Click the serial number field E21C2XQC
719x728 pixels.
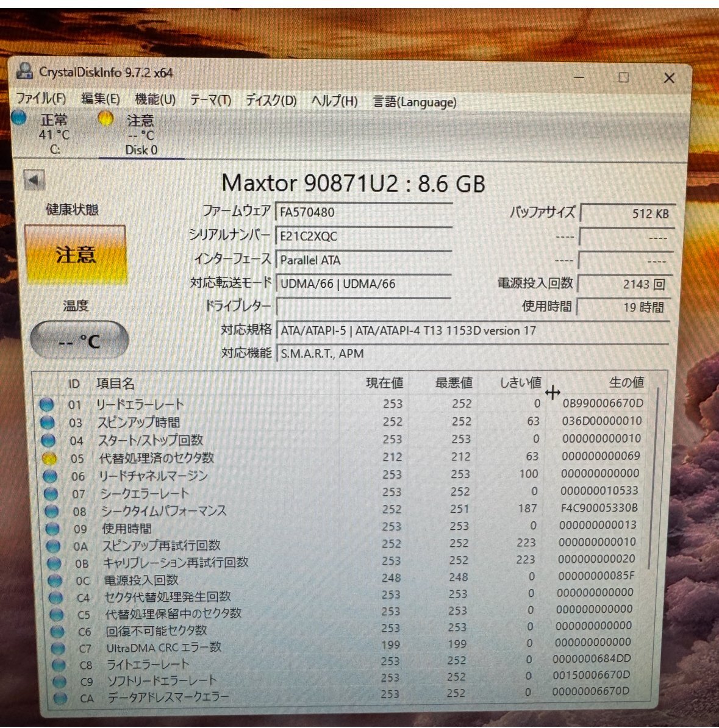[363, 236]
